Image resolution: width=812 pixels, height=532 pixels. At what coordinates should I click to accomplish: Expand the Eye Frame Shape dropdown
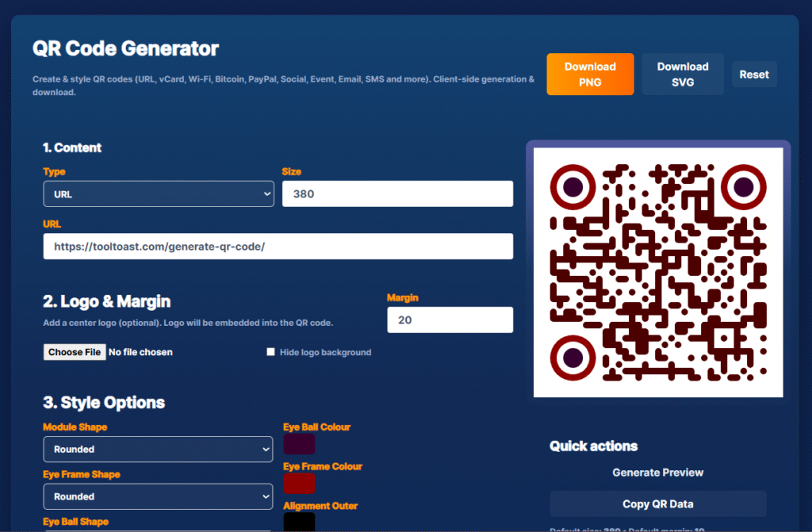tap(157, 496)
